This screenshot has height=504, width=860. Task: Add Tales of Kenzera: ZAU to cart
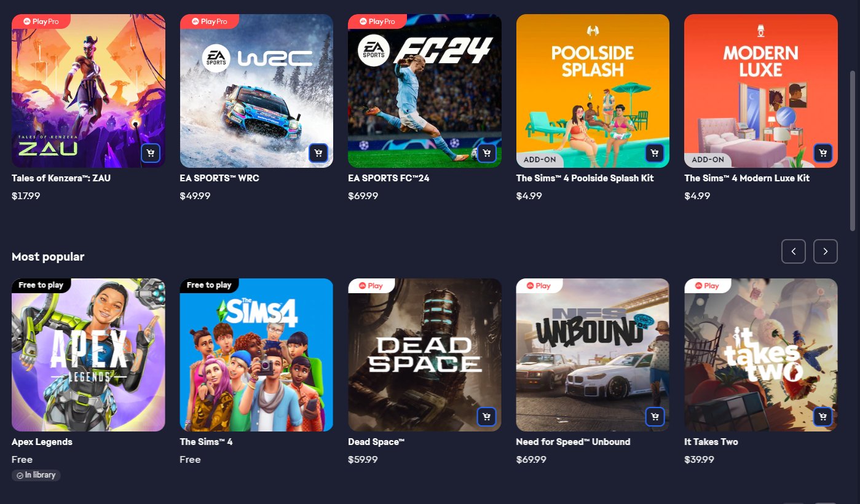[150, 153]
